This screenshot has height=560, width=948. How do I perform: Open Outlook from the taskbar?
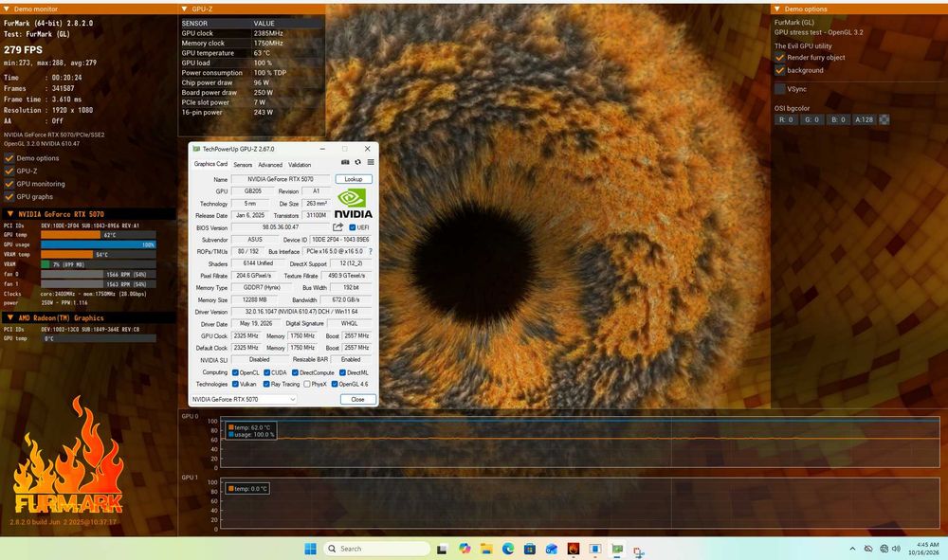click(x=552, y=549)
